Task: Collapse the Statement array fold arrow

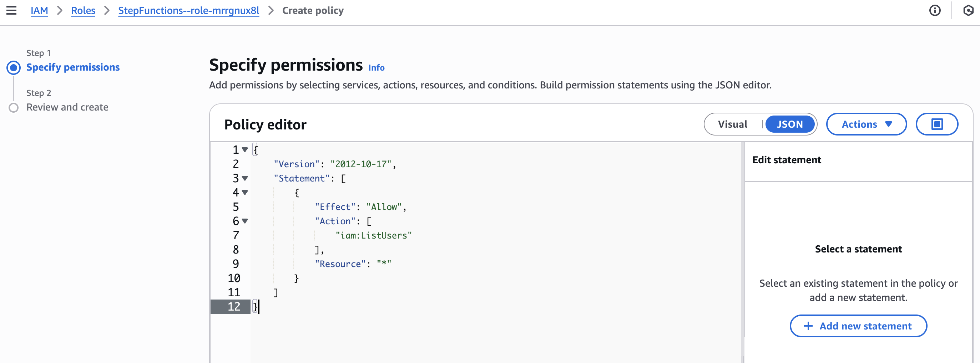Action: pos(245,178)
